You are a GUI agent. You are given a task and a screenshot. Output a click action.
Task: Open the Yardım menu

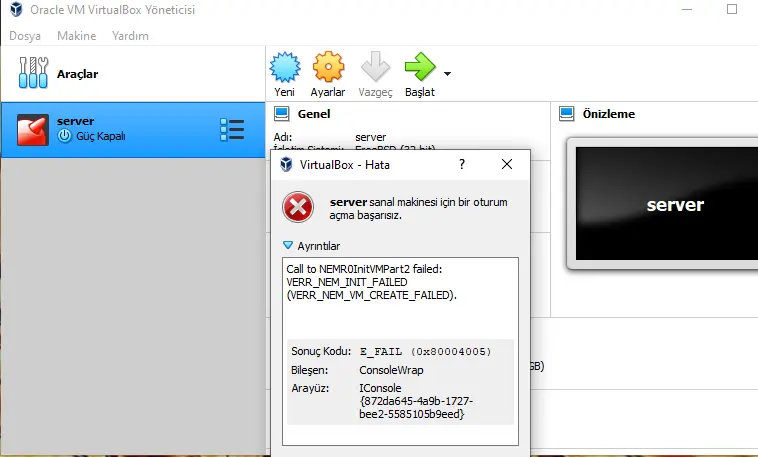click(130, 36)
